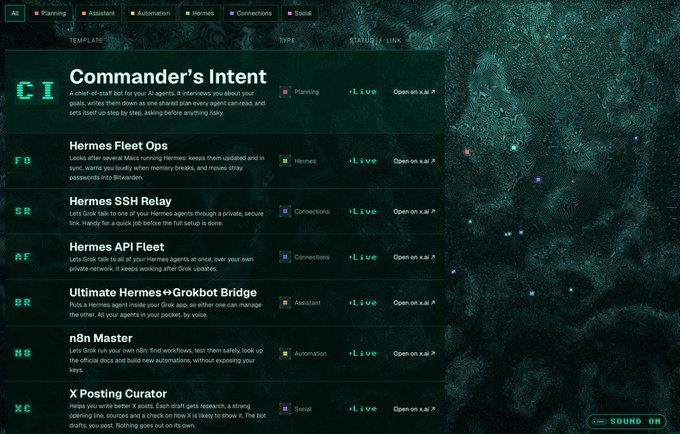The width and height of the screenshot is (680, 434).
Task: Click the green Hermes type square in Fleet Ops row
Action: click(x=285, y=161)
